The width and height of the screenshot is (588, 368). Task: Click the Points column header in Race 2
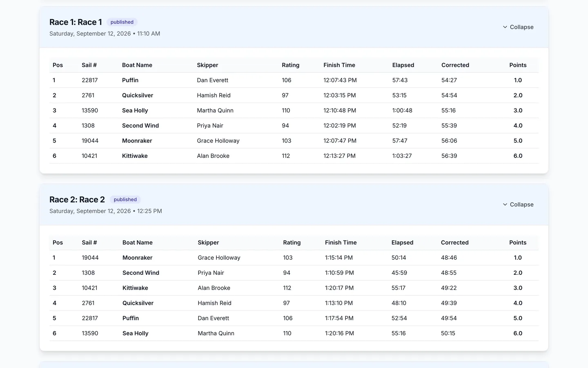(518, 242)
